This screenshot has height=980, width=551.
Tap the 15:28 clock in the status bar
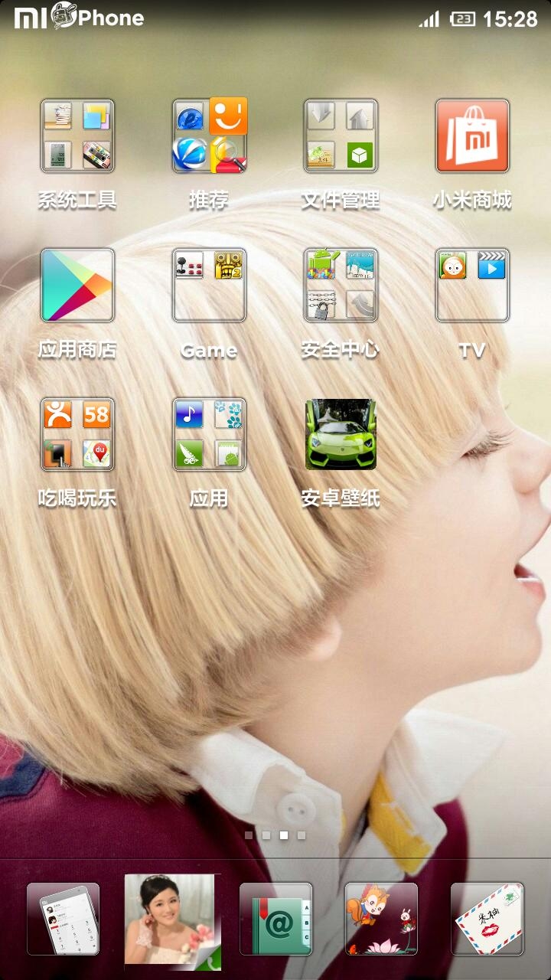(x=510, y=19)
